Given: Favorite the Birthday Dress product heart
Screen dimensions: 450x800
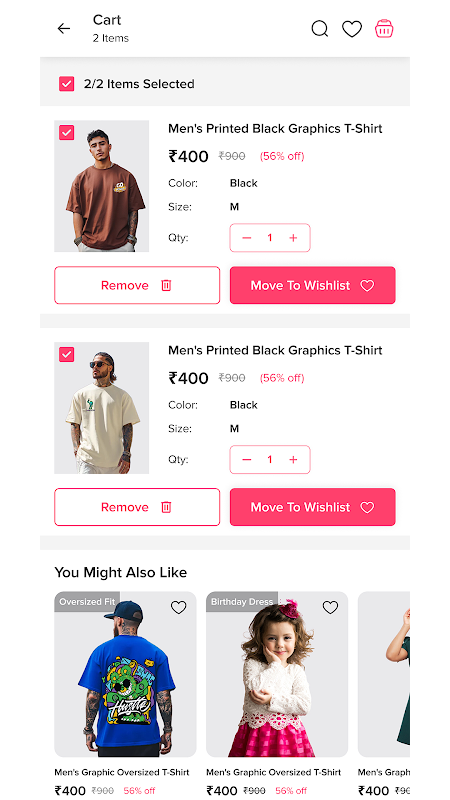Looking at the screenshot, I should (x=330, y=607).
